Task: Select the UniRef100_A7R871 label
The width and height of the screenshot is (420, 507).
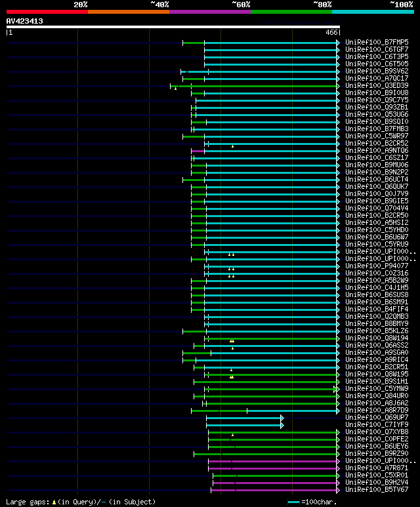Action: coord(377,468)
